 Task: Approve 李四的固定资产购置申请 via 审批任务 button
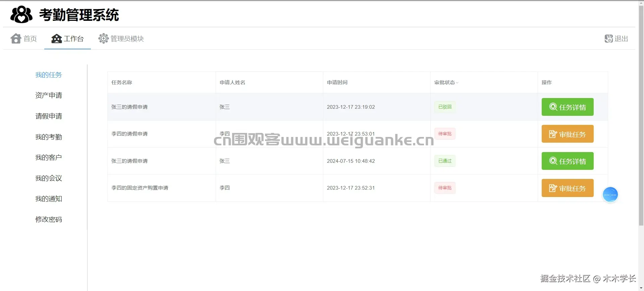tap(568, 188)
